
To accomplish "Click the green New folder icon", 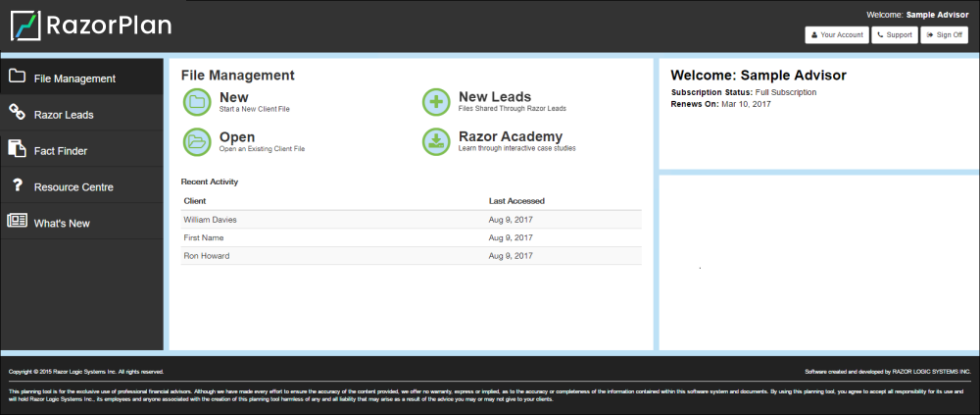I will tap(197, 102).
